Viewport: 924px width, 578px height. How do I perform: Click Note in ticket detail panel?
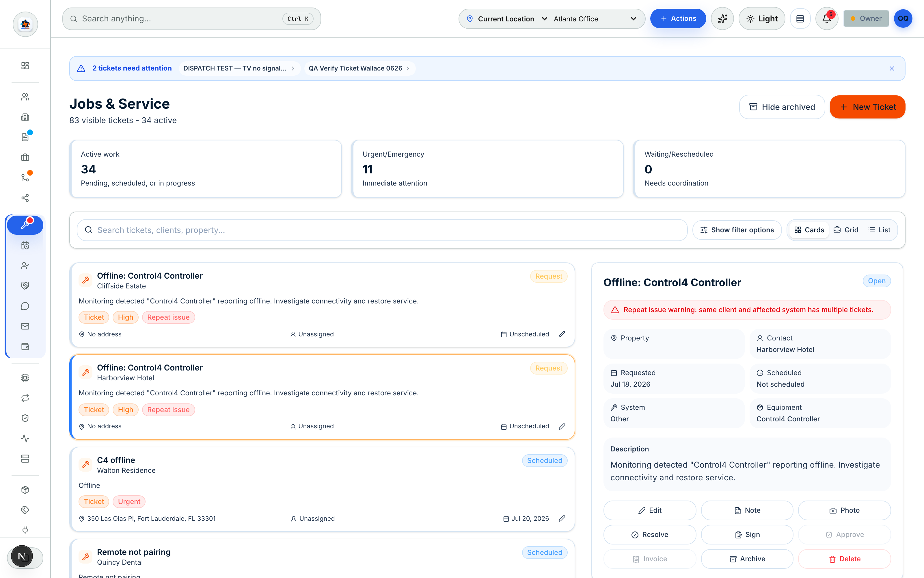747,510
